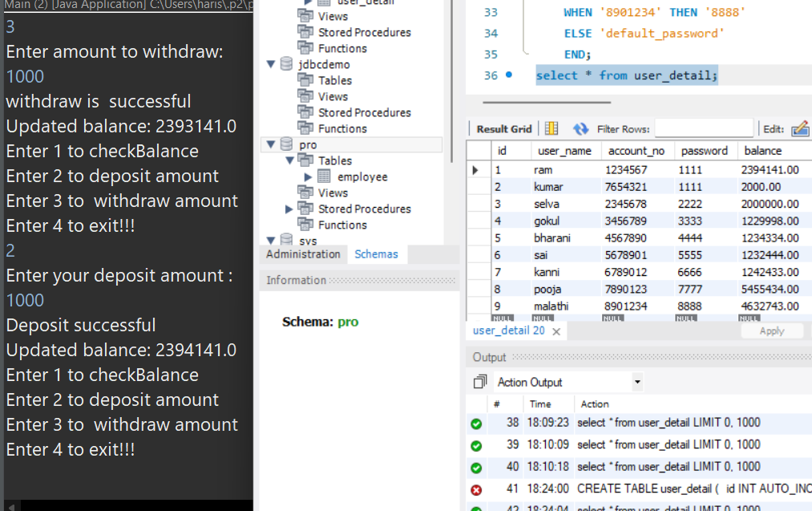The height and width of the screenshot is (511, 812).
Task: Click the edit row pencil icon
Action: click(x=799, y=129)
